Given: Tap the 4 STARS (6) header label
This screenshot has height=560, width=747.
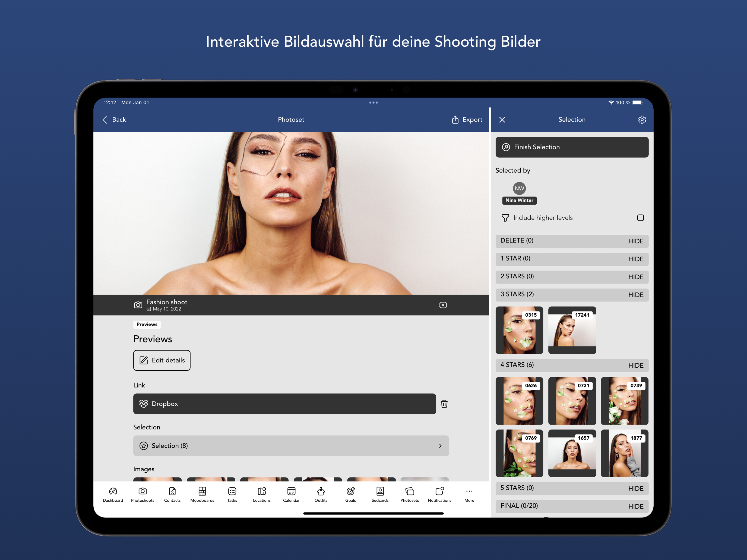Looking at the screenshot, I should 517,365.
